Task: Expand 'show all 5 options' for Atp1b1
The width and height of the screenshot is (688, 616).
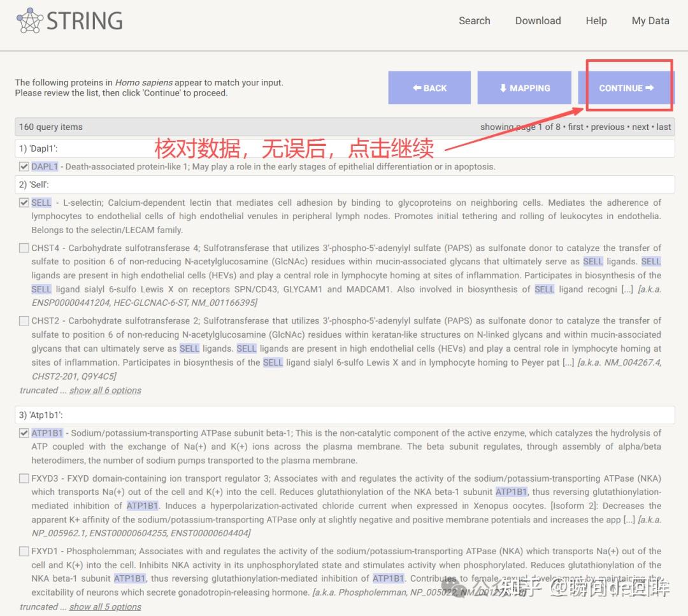Action: (x=105, y=607)
